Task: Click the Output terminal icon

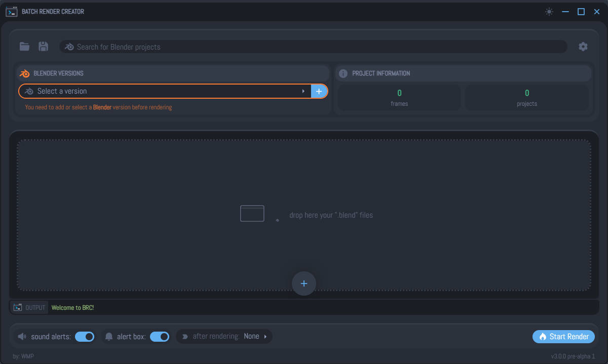Action: (18, 307)
